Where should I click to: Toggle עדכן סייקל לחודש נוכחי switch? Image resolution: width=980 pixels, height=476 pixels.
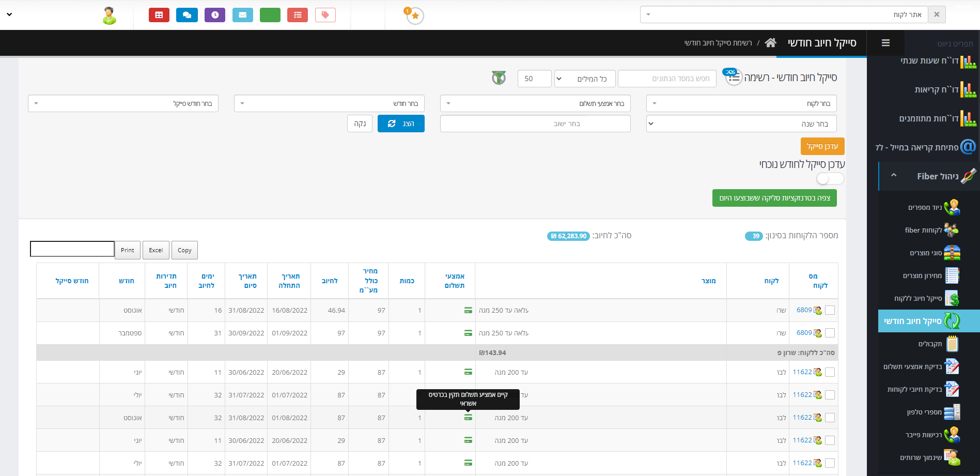point(830,178)
